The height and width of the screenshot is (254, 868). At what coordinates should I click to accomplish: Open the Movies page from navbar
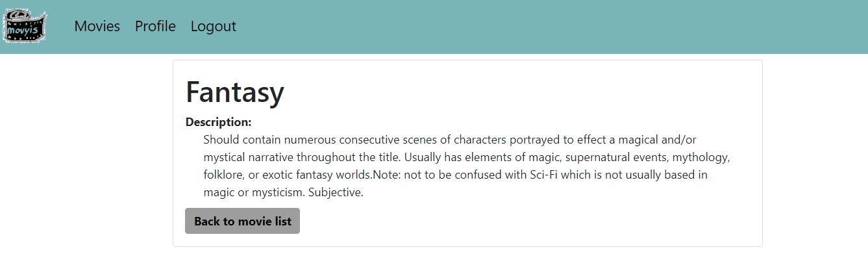[97, 27]
